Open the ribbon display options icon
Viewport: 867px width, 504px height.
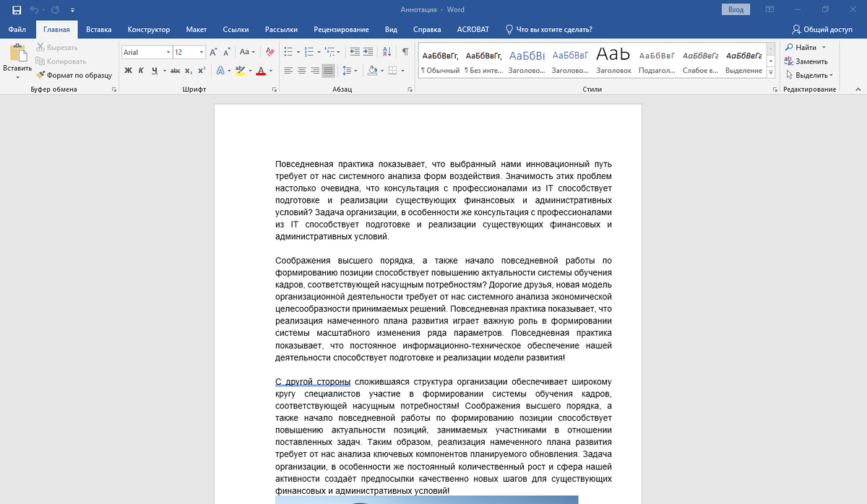pos(770,9)
